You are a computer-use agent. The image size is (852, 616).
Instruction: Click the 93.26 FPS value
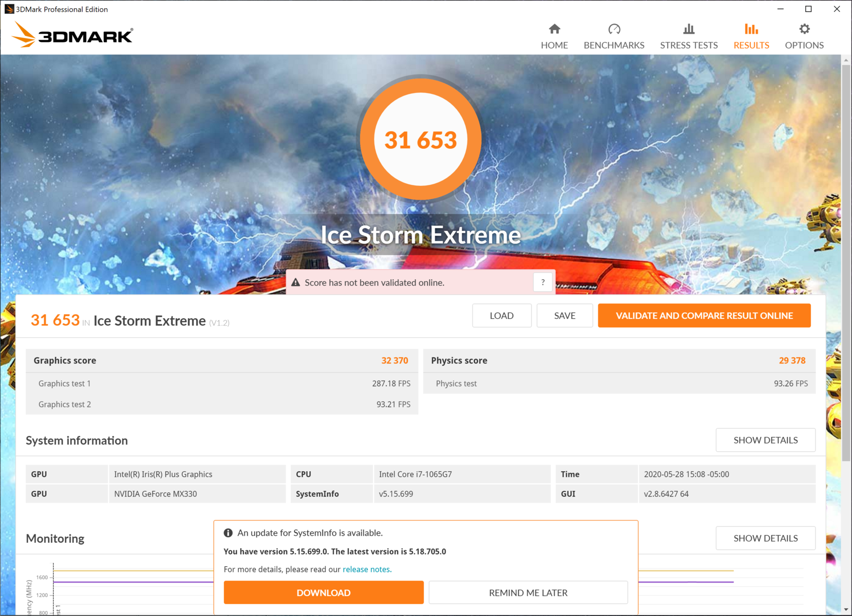791,383
